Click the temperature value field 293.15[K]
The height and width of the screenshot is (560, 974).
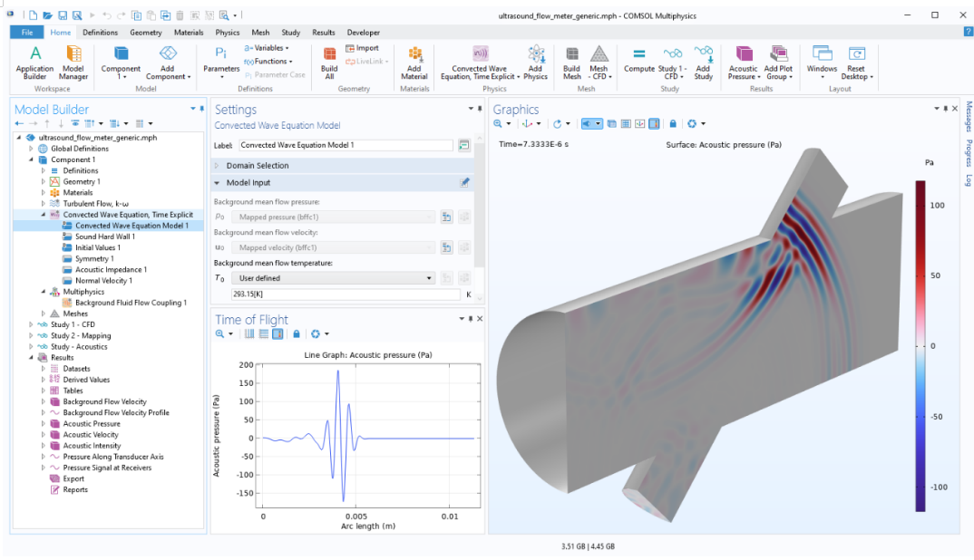346,294
